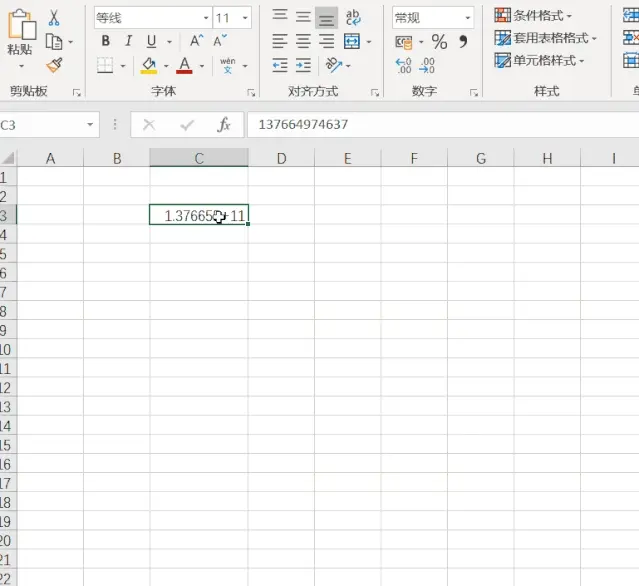
Task: Expand the underline style arrow
Action: [x=170, y=42]
